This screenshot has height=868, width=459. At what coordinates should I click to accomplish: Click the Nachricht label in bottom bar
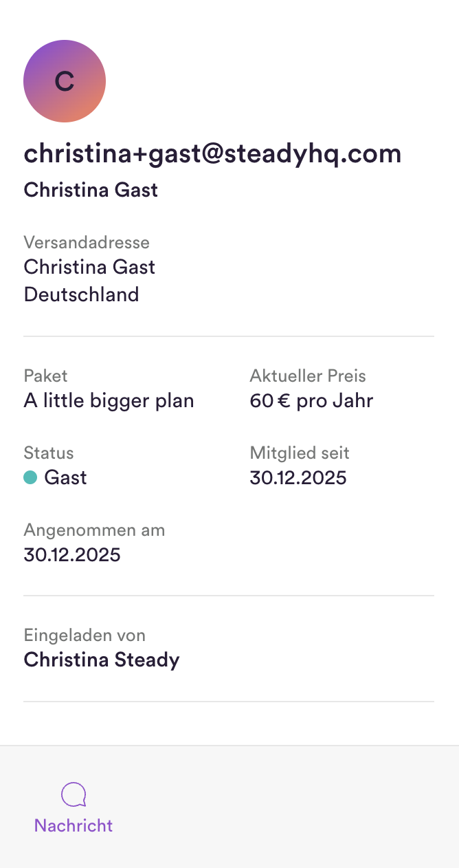click(74, 825)
